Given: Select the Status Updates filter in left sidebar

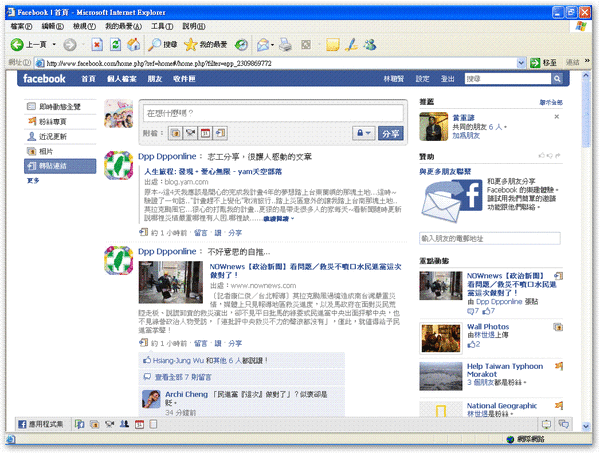Looking at the screenshot, I should click(60, 136).
